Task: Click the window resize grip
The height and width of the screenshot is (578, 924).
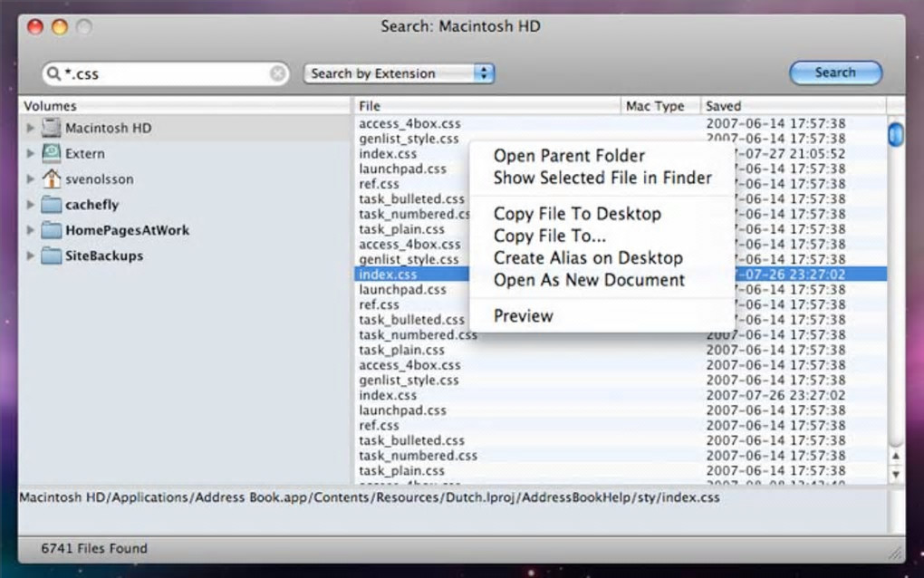Action: click(x=895, y=552)
